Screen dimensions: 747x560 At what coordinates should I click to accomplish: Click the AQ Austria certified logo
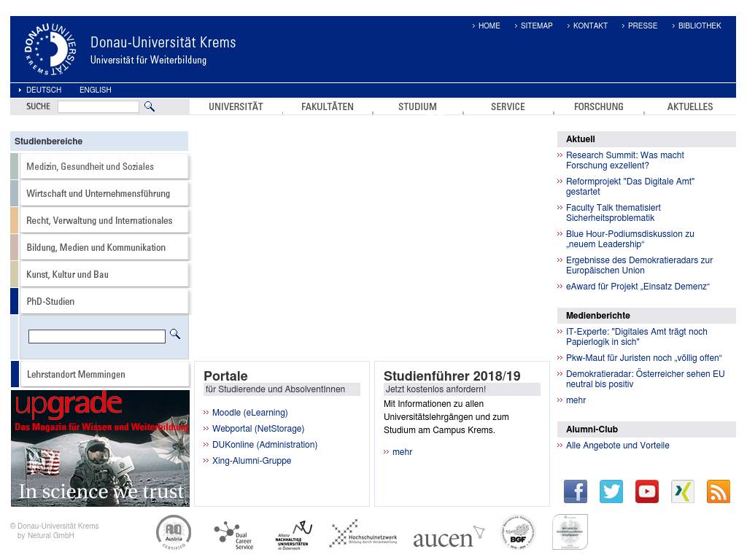click(174, 532)
